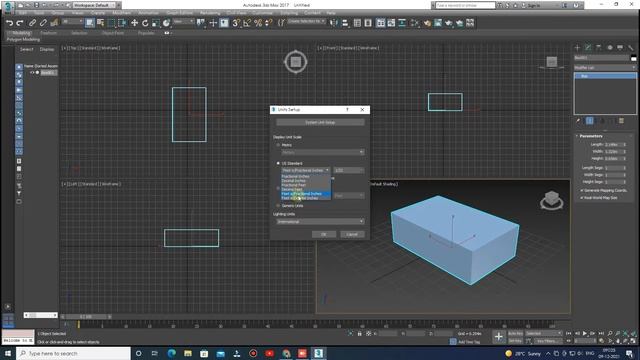Click the object color swatch beside Box001 name
Screen dimensions: 640x360
tap(633, 58)
